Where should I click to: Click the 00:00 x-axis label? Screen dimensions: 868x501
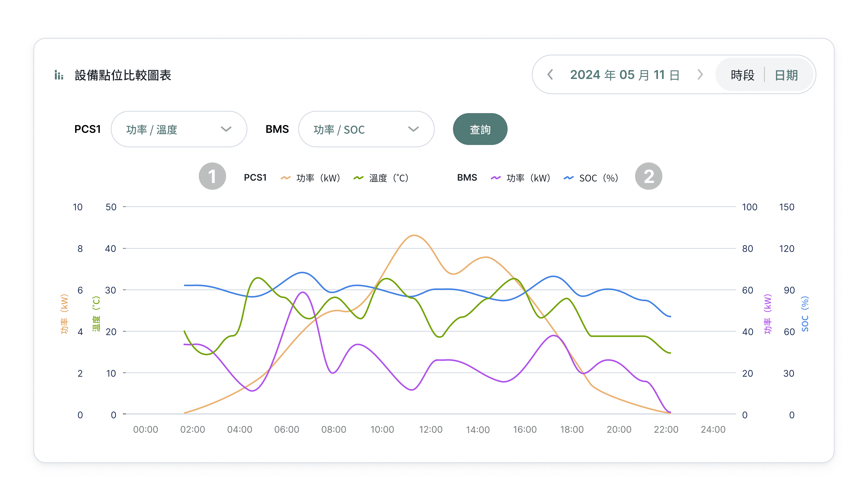[x=145, y=429]
